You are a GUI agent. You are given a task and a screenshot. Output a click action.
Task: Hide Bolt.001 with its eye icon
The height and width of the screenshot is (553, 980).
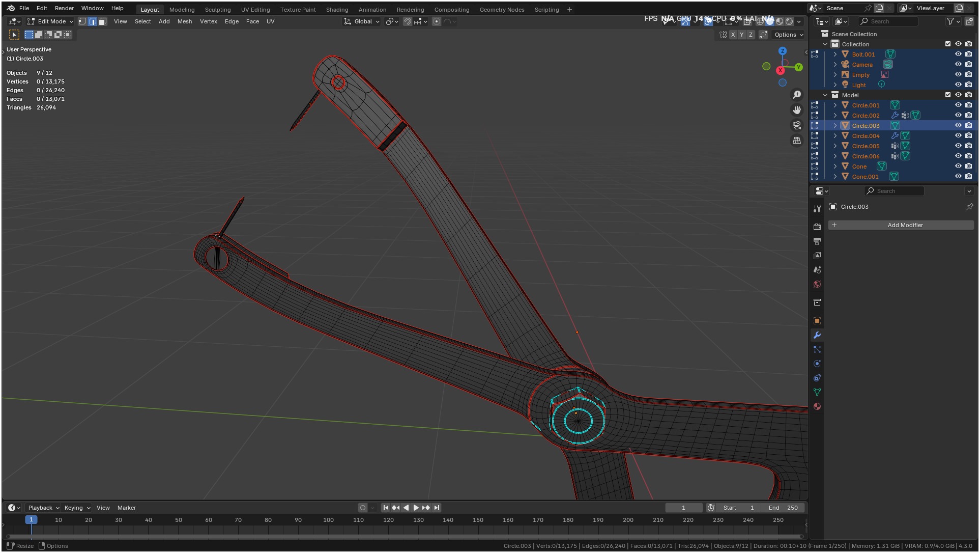(x=958, y=54)
